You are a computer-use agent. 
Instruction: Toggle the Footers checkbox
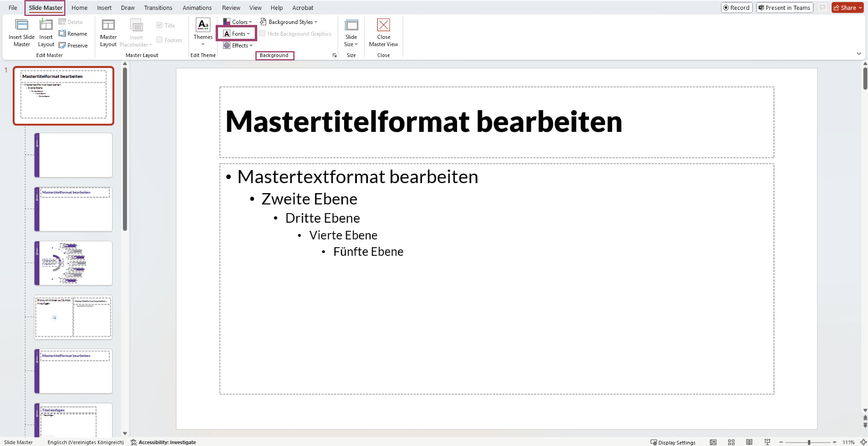point(159,40)
